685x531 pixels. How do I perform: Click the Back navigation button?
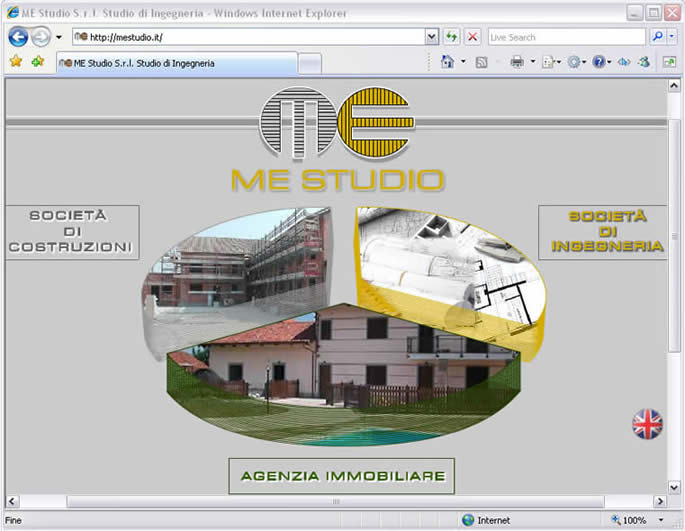[18, 37]
